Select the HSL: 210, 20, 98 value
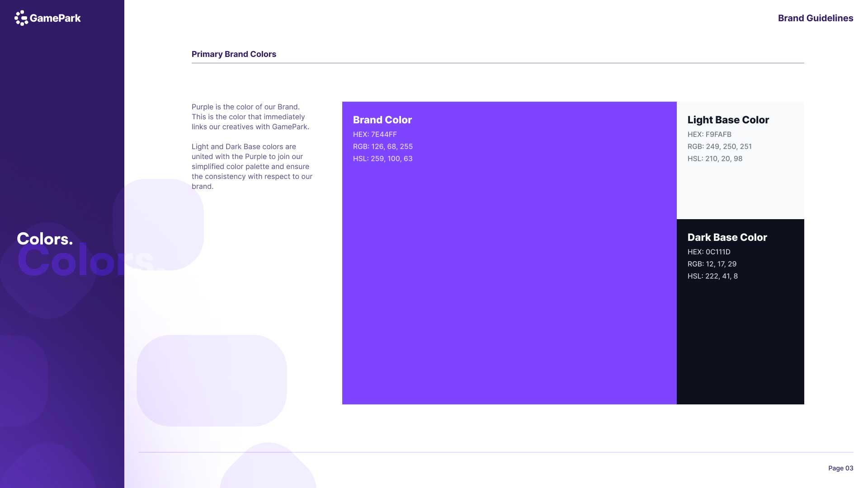The height and width of the screenshot is (488, 868). (715, 159)
